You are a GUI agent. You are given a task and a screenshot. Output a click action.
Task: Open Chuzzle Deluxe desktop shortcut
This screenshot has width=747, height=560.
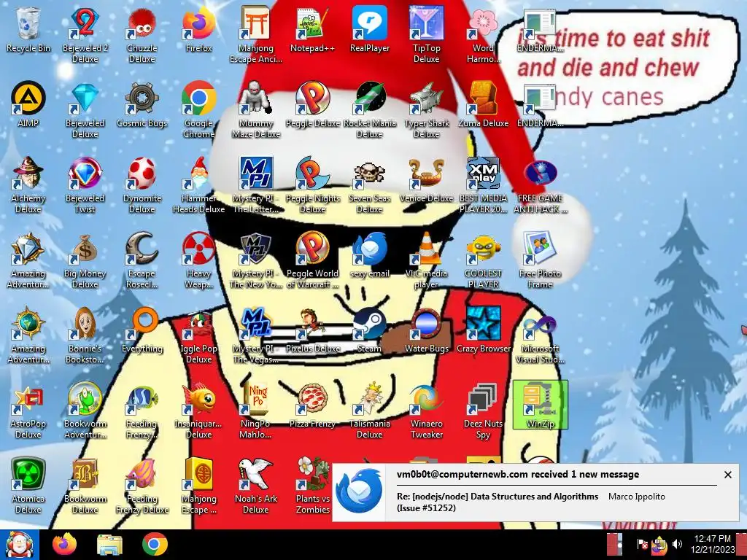click(x=142, y=35)
